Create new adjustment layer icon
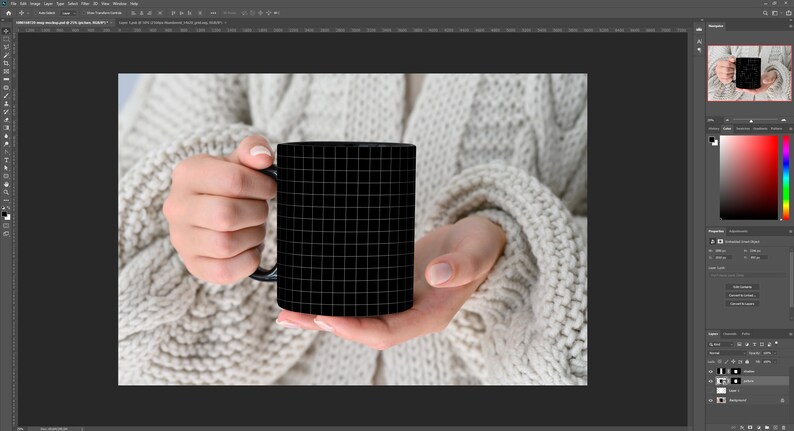This screenshot has height=431, width=794. coord(759,427)
